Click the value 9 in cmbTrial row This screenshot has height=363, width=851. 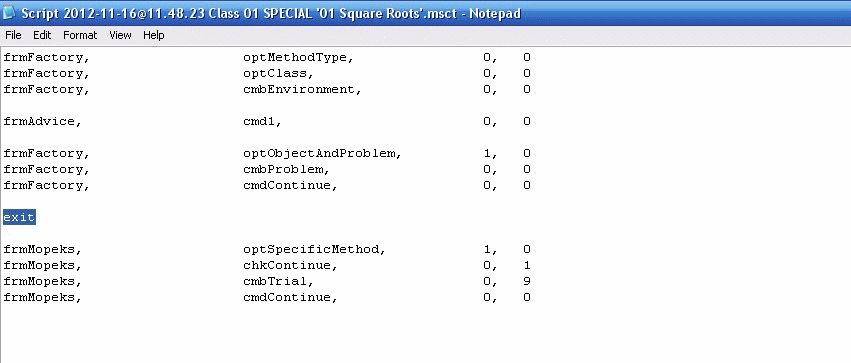pos(527,281)
